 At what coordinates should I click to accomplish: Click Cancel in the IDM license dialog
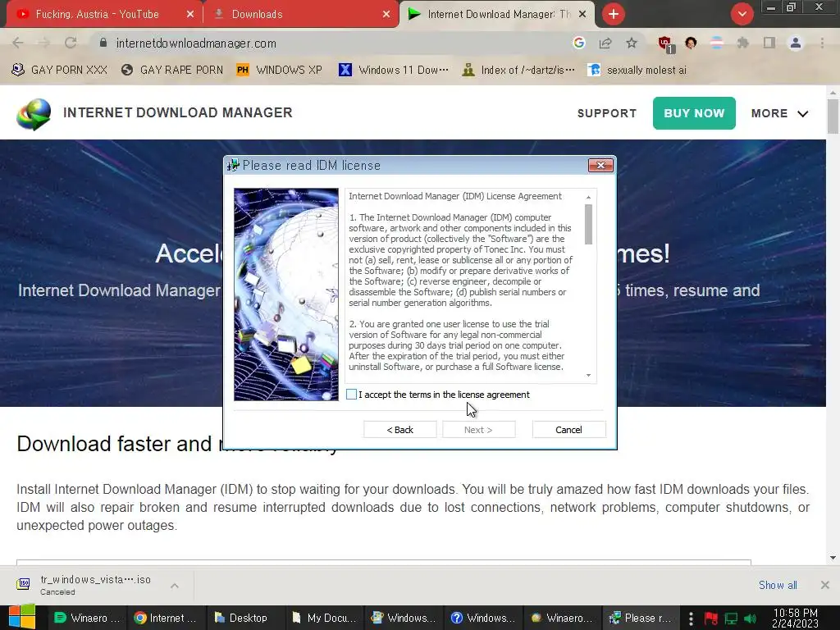pyautogui.click(x=569, y=430)
